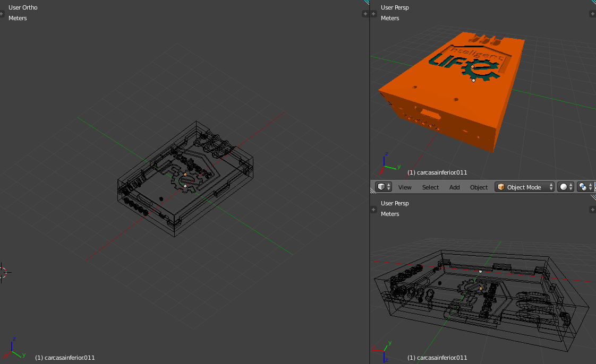Click the 'User Persp' label in the bottom-right viewport
This screenshot has height=364, width=596.
[395, 203]
